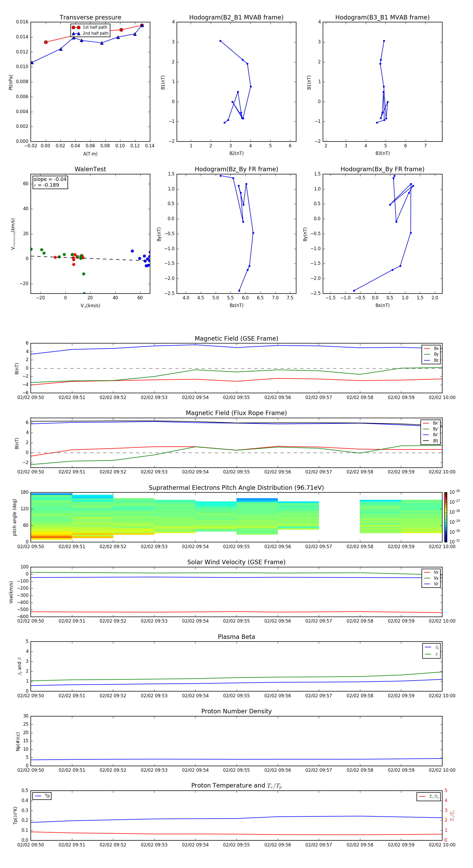Click the '10^-31' colorbar label
The width and height of the screenshot is (473, 868).
tap(455, 542)
